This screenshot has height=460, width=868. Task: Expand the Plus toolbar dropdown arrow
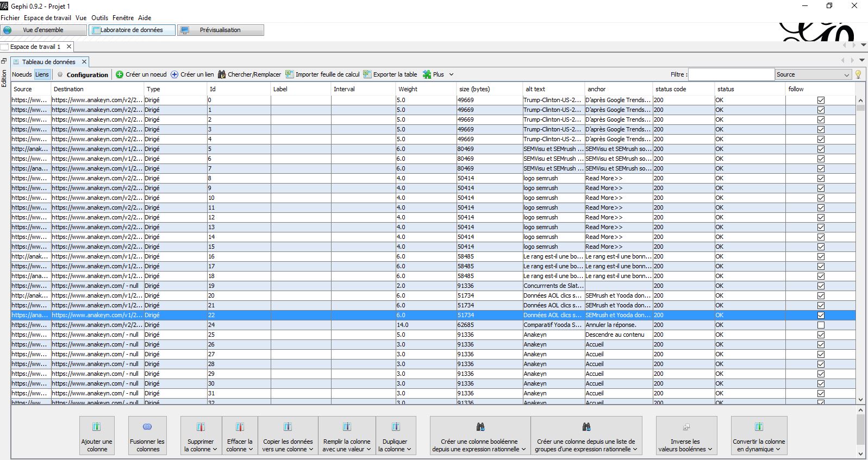click(451, 74)
